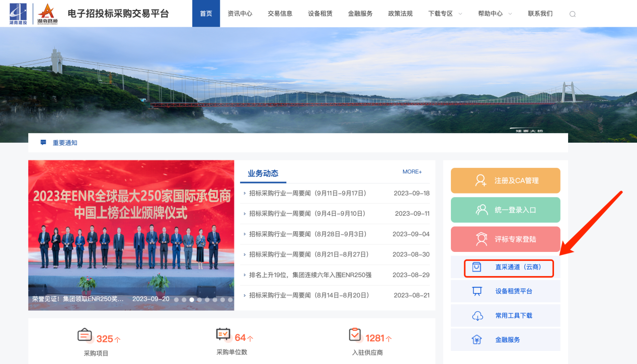
Task: Open the 联系我们 menu item
Action: tap(540, 14)
